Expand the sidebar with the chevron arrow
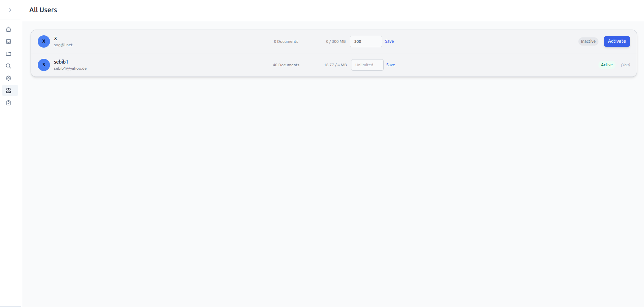The height and width of the screenshot is (307, 644). pyautogui.click(x=10, y=10)
